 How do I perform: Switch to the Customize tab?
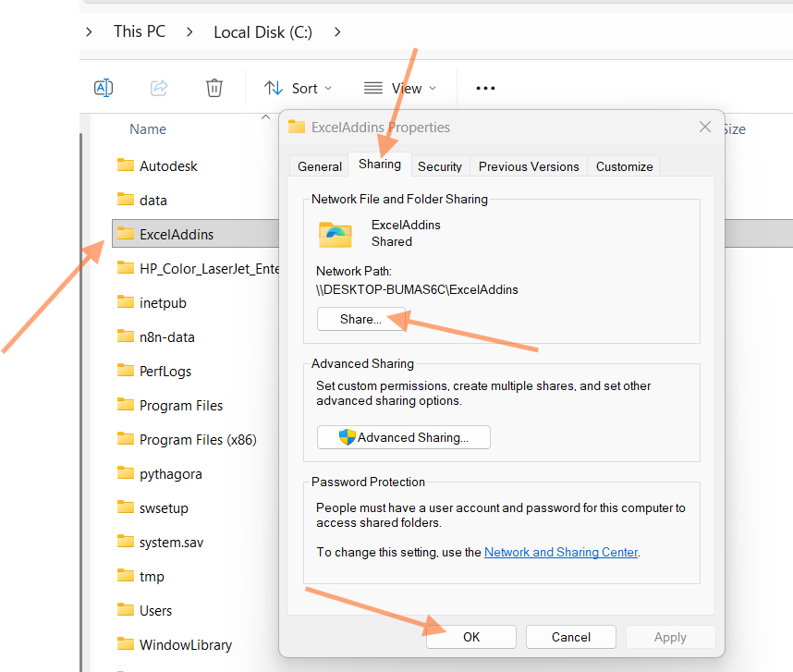(624, 166)
